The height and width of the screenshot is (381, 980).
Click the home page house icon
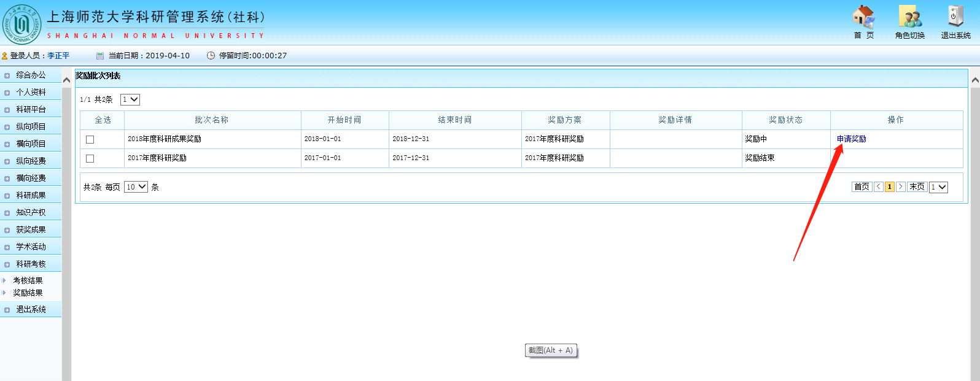click(x=863, y=17)
